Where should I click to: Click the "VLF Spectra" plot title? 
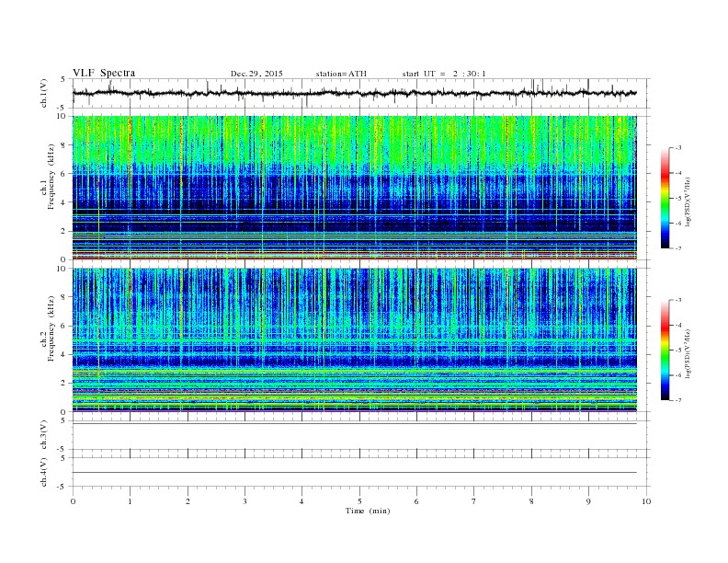104,73
